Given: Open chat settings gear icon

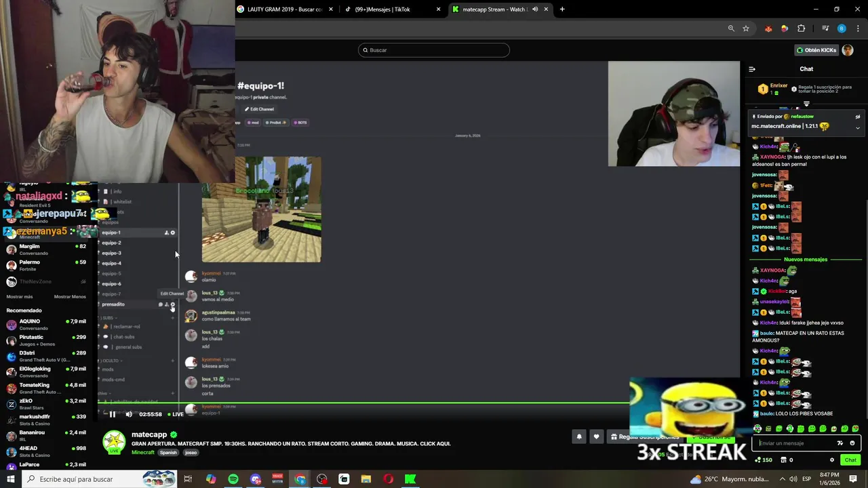Looking at the screenshot, I should click(x=832, y=460).
